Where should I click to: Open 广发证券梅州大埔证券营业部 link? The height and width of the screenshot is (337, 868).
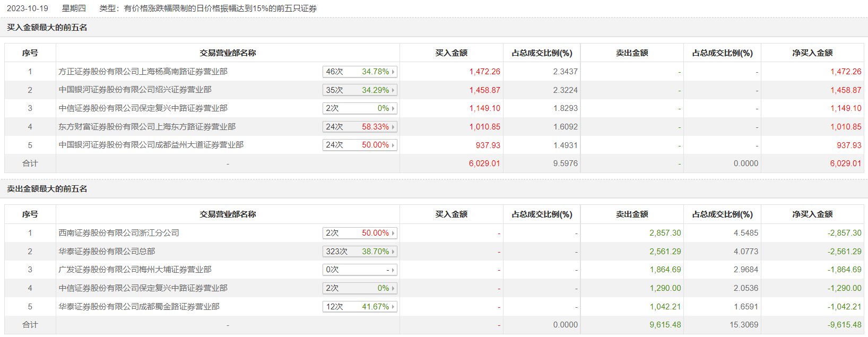click(x=135, y=270)
